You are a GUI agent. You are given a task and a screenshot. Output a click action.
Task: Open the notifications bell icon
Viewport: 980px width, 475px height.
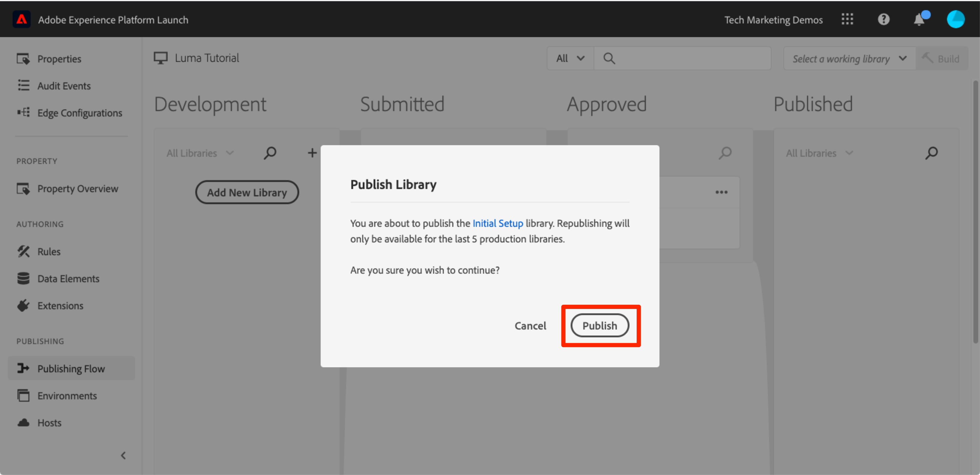pyautogui.click(x=919, y=20)
